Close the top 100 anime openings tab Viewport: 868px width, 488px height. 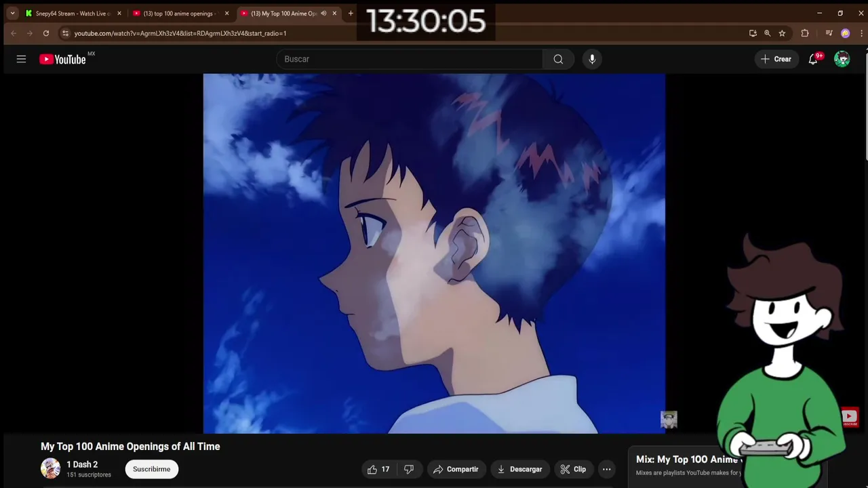(x=226, y=14)
